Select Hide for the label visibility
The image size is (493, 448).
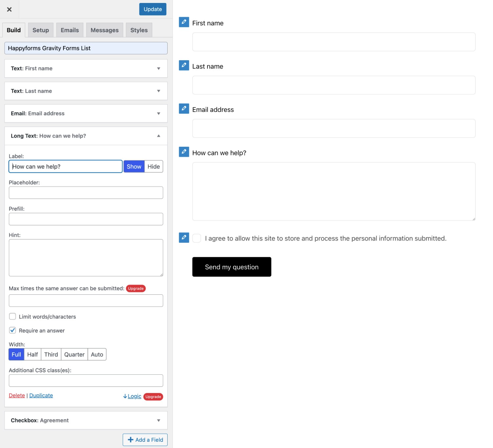(153, 166)
